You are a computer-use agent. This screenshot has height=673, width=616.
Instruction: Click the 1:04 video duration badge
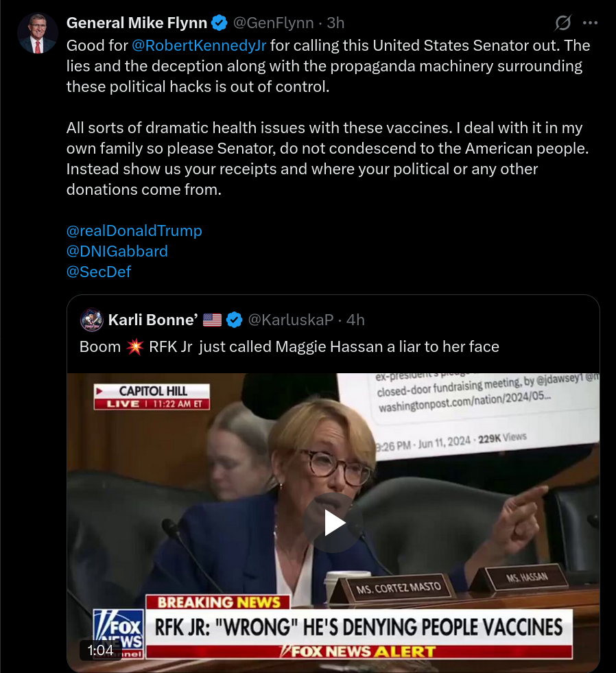(100, 650)
